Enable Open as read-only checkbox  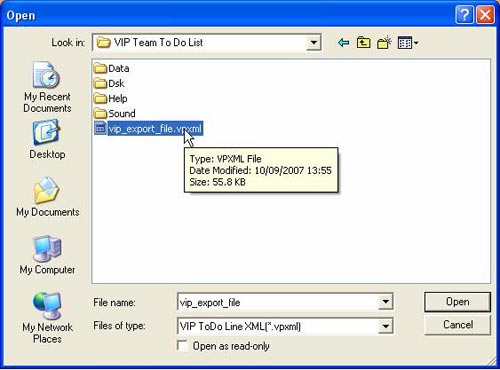(182, 346)
